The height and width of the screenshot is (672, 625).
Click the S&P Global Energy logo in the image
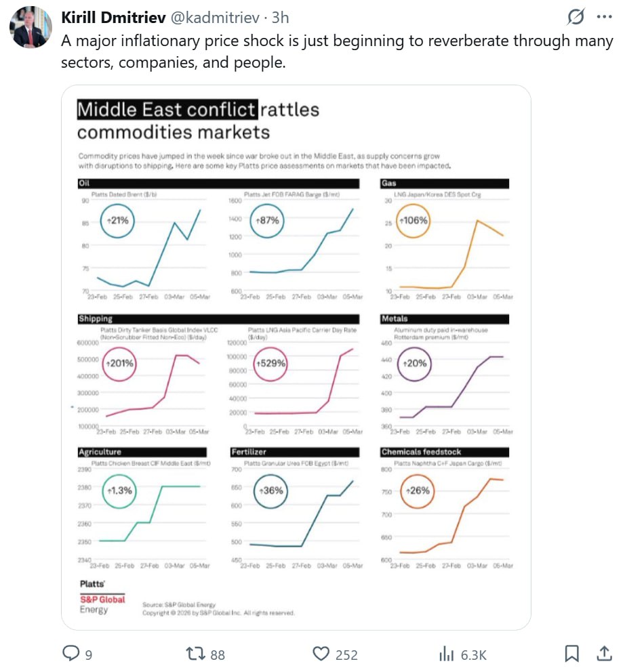pos(103,600)
